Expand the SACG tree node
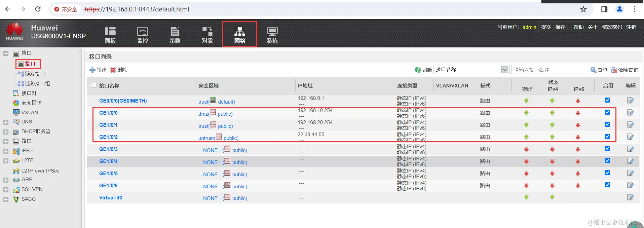Image resolution: width=644 pixels, height=228 pixels. [6, 200]
